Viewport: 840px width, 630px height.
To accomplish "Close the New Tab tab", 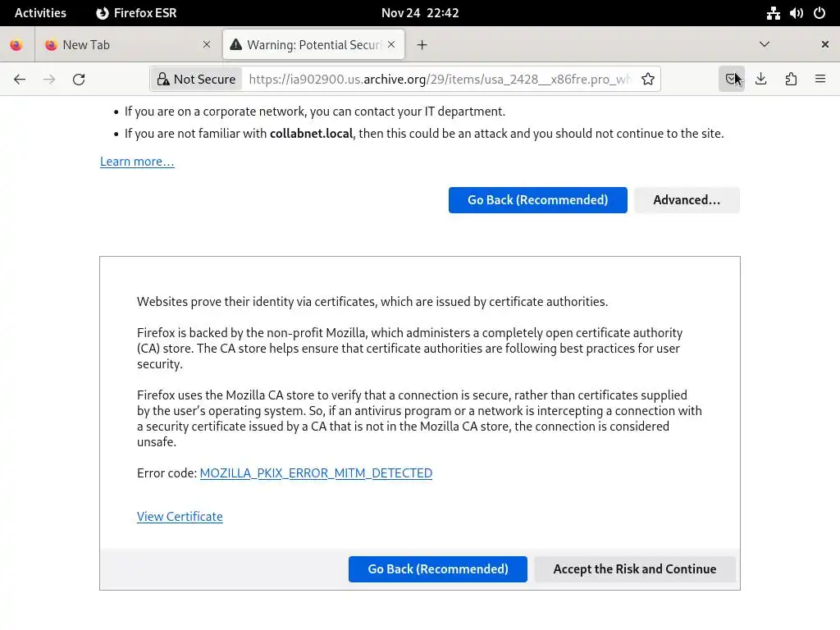I will click(207, 45).
